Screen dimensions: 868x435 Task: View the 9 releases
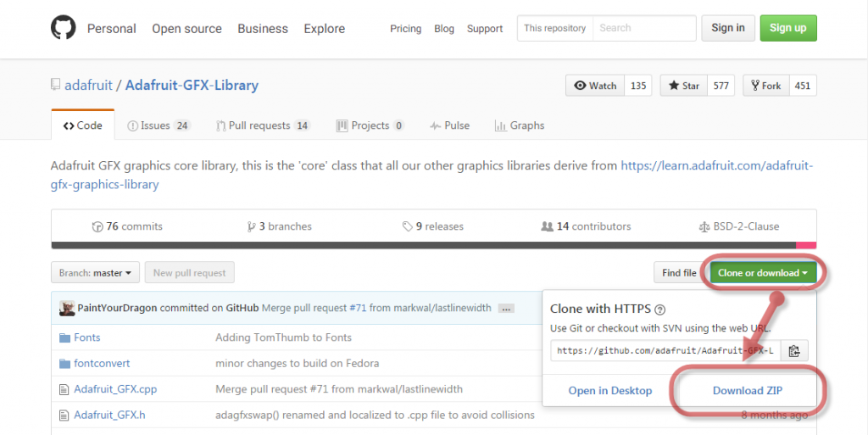tap(433, 226)
